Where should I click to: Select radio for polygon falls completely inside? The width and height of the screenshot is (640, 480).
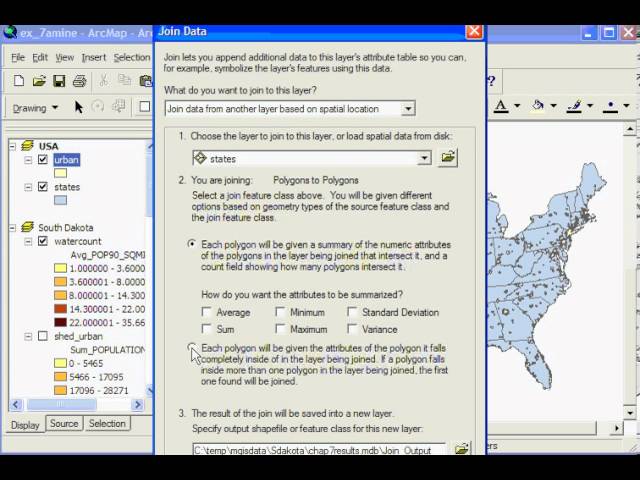pos(191,347)
